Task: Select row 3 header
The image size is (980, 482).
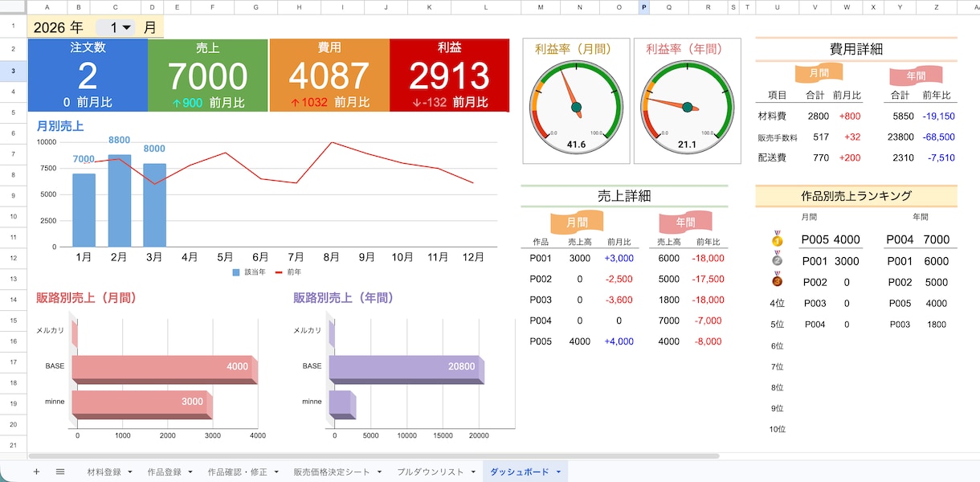Action: [13, 71]
